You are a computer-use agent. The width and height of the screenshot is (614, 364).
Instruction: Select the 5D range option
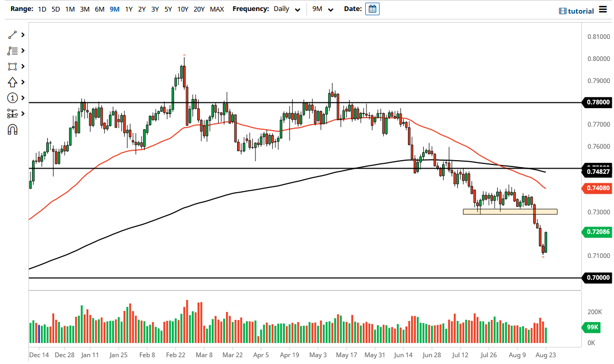coord(55,9)
